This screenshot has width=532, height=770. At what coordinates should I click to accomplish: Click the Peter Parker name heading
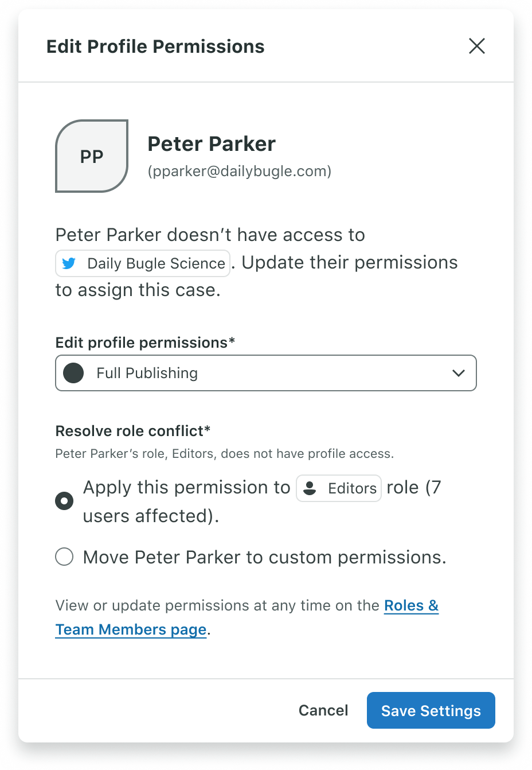[212, 143]
